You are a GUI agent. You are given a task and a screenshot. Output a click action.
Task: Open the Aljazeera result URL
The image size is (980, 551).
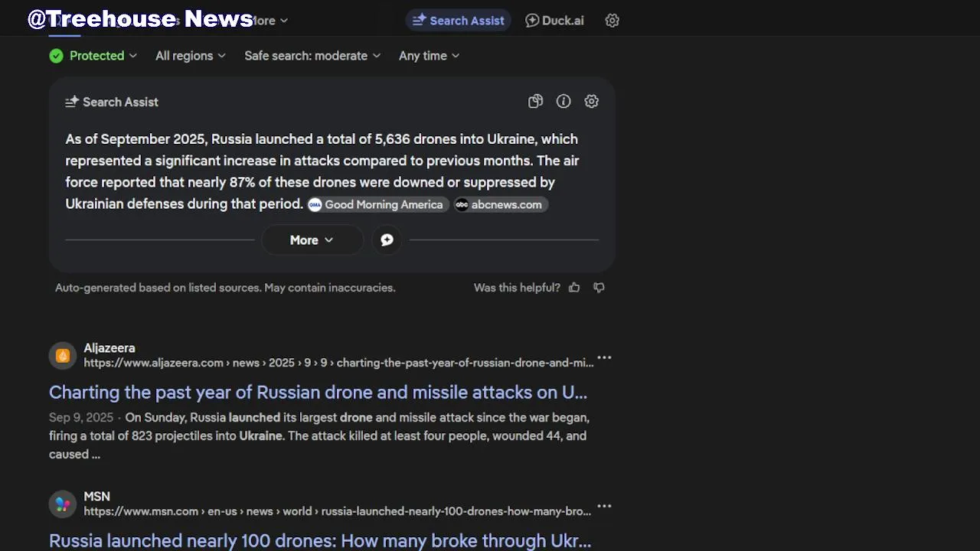click(x=338, y=363)
